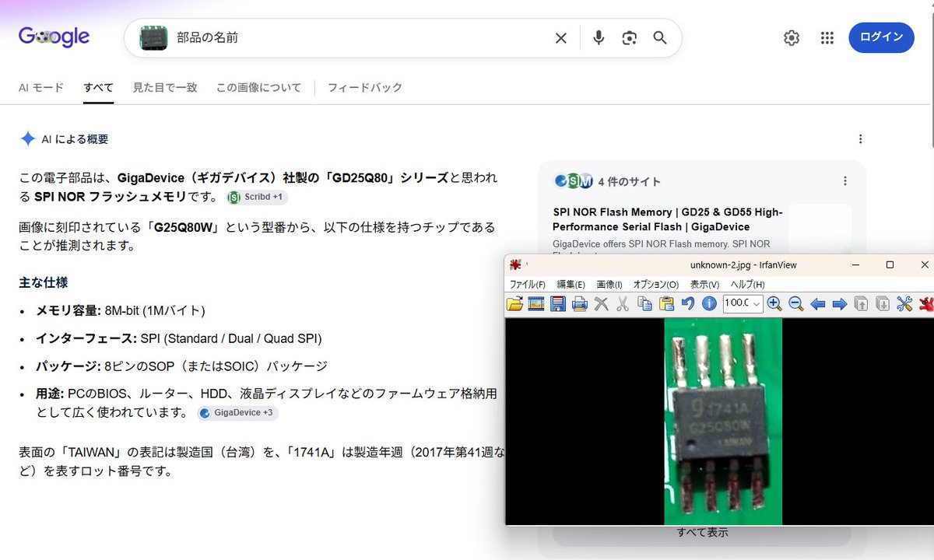Zoom out with the minus magnifier icon
The height and width of the screenshot is (560, 934).
pyautogui.click(x=795, y=303)
